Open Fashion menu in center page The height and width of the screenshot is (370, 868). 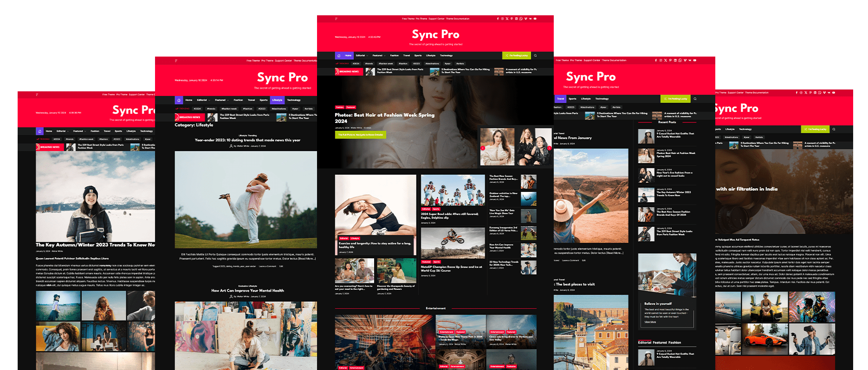(395, 56)
